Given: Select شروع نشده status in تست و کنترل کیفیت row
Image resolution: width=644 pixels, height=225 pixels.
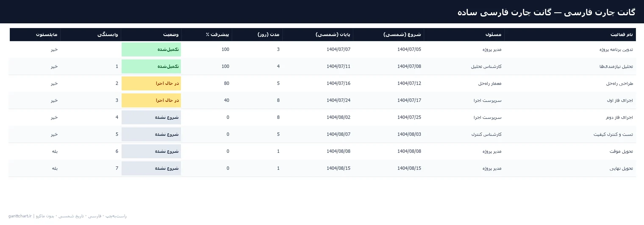Looking at the screenshot, I should point(151,135).
